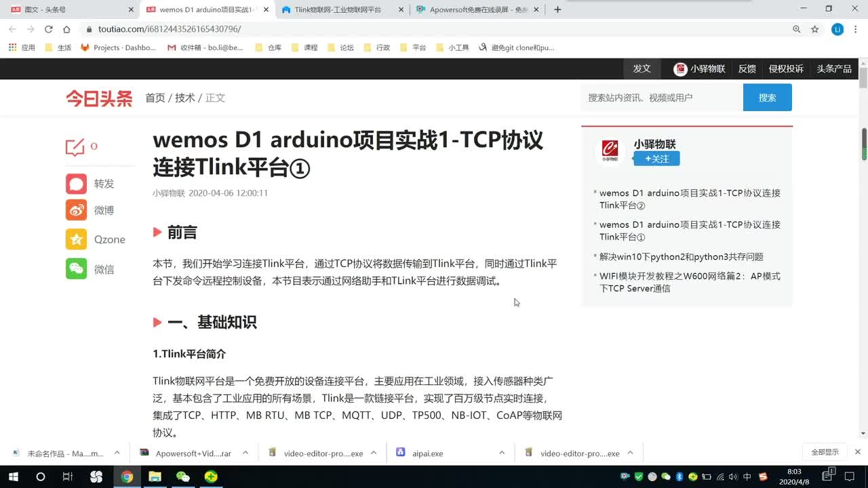Click the browser back arrow

[x=12, y=29]
